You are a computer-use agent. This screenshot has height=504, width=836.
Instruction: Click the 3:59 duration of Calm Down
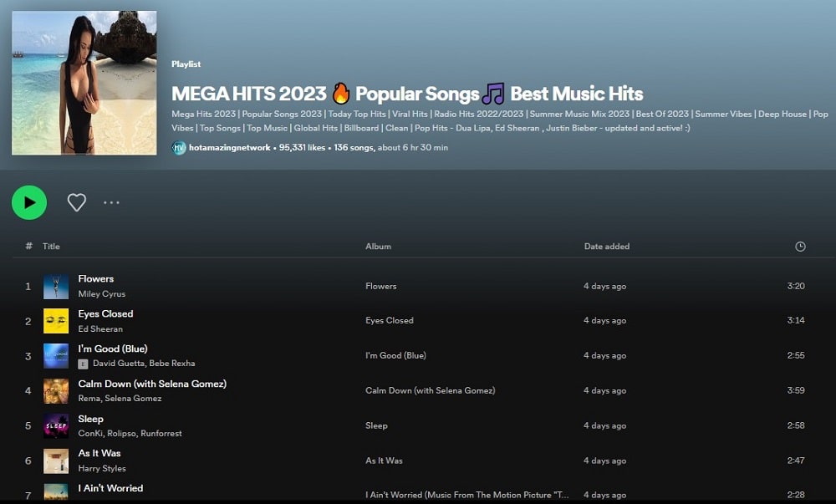[x=796, y=390]
